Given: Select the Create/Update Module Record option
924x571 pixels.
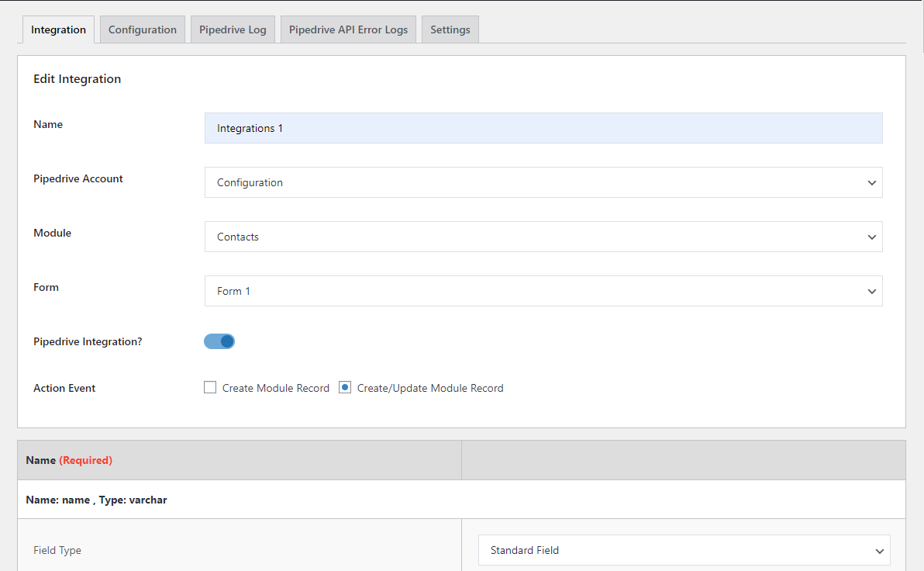Looking at the screenshot, I should point(345,388).
